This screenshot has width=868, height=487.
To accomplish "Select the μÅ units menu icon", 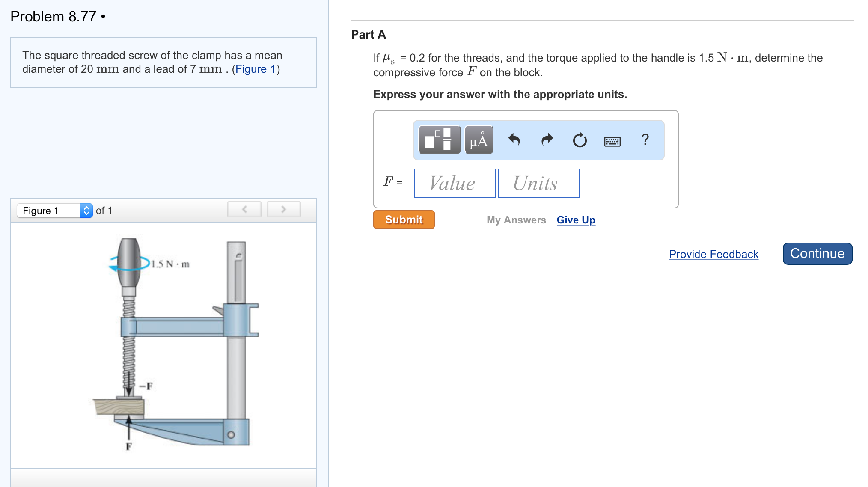I will 478,140.
